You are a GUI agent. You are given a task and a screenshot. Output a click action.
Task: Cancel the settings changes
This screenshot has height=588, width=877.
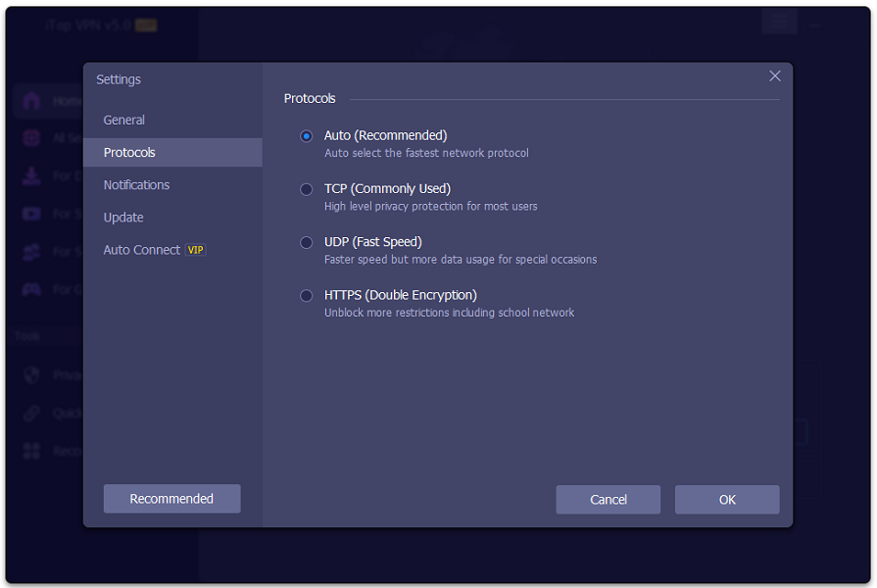click(608, 499)
